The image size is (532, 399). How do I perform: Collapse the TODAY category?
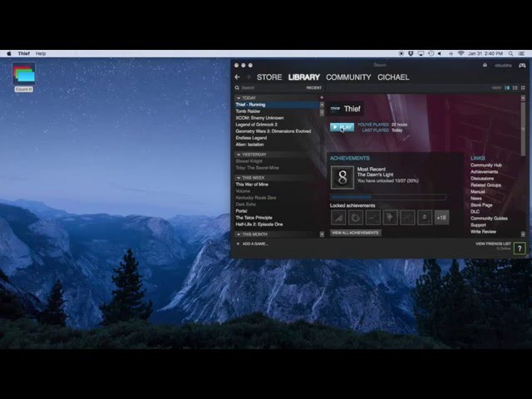click(239, 98)
